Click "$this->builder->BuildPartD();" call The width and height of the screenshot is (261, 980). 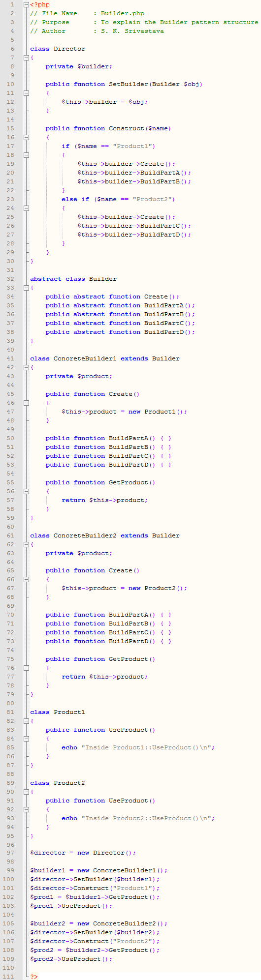point(134,235)
